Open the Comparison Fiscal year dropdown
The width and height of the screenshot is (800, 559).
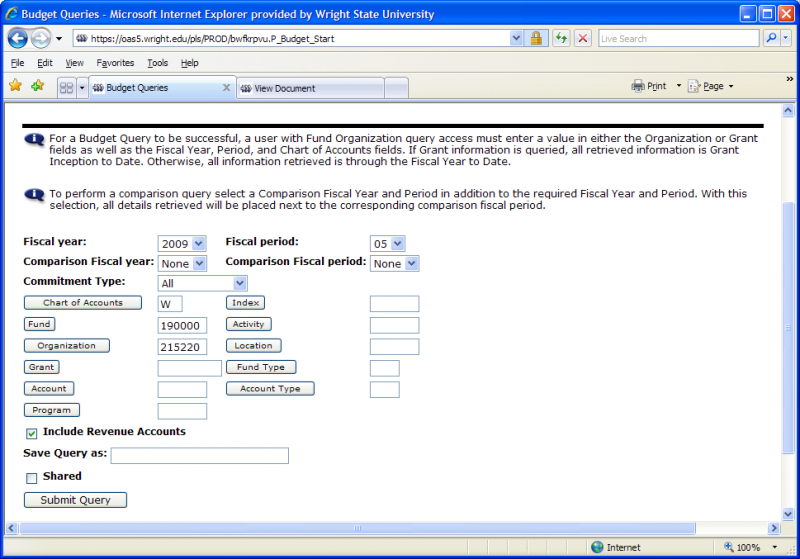[182, 264]
